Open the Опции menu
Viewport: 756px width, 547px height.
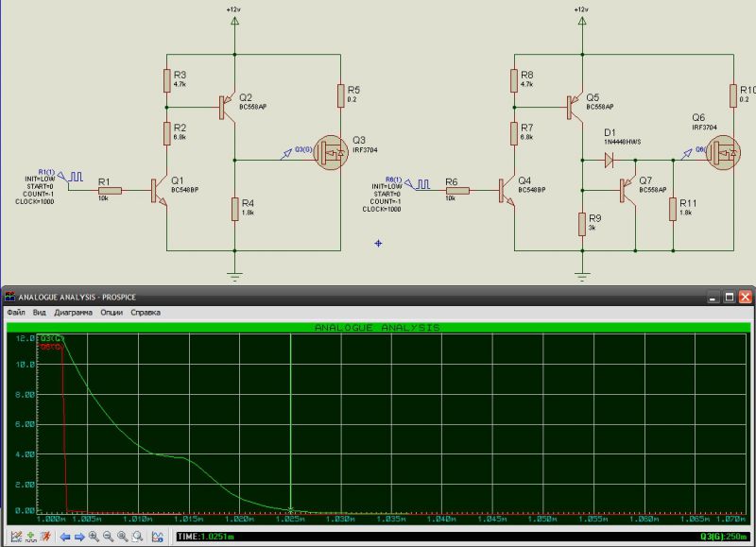click(112, 312)
